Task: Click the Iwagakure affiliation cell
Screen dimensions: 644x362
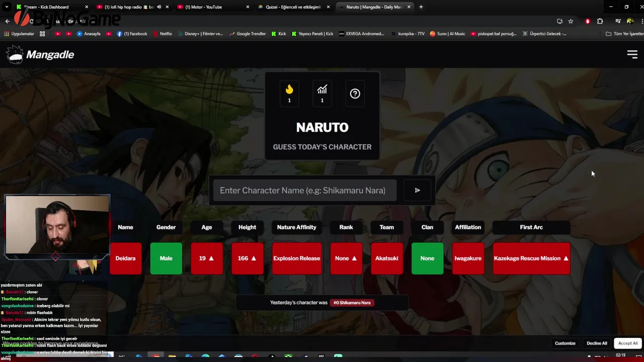Action: pos(468,258)
